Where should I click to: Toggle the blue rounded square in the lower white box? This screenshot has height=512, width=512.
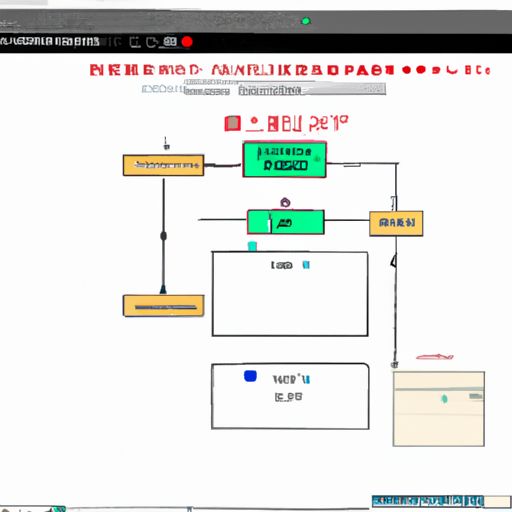(250, 376)
